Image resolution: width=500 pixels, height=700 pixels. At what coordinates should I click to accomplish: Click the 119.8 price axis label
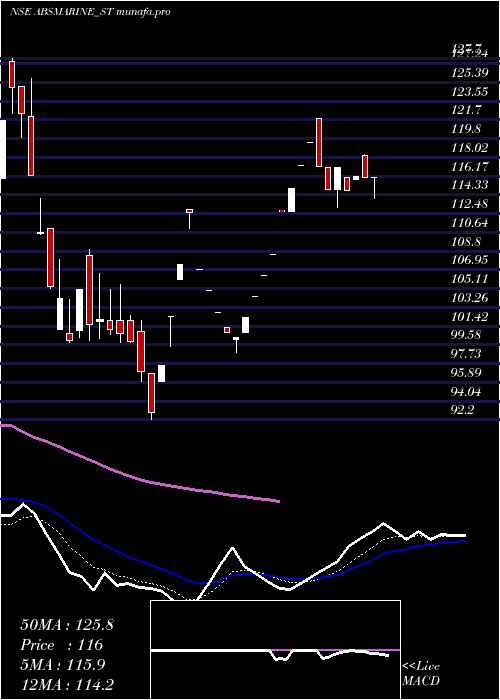pyautogui.click(x=467, y=129)
